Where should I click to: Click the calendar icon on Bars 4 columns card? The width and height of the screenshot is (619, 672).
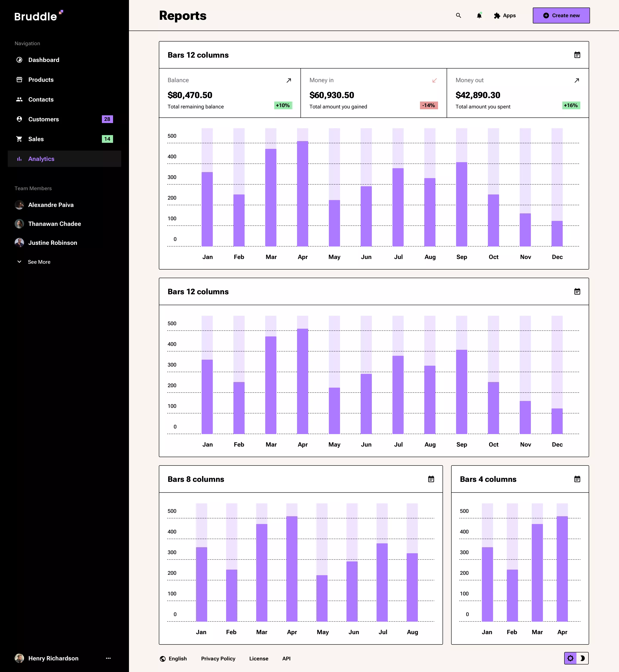577,479
